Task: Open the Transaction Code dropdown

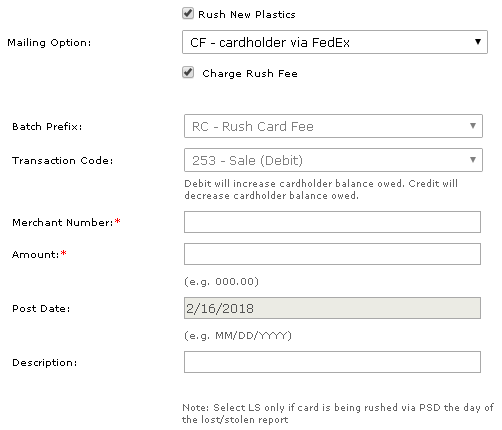Action: (x=333, y=160)
